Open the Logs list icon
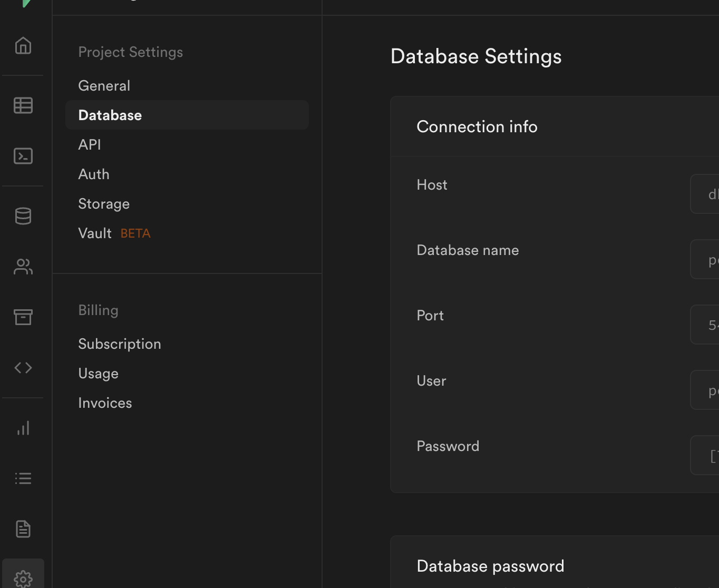 pos(23,478)
